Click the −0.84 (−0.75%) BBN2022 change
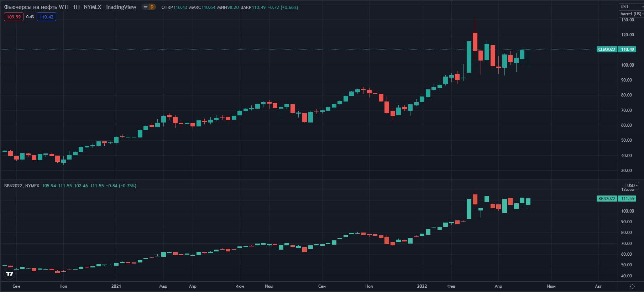Viewport: 644px width, 292px height. [x=121, y=186]
